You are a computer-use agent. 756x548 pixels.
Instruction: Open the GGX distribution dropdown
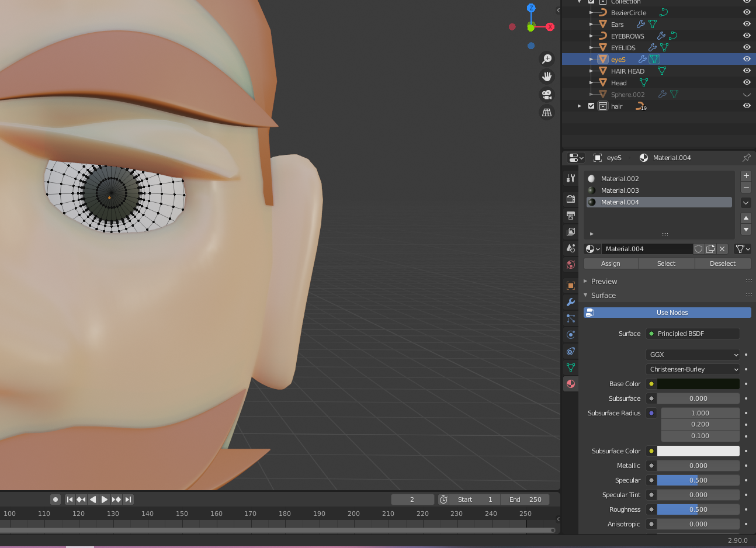coord(693,355)
